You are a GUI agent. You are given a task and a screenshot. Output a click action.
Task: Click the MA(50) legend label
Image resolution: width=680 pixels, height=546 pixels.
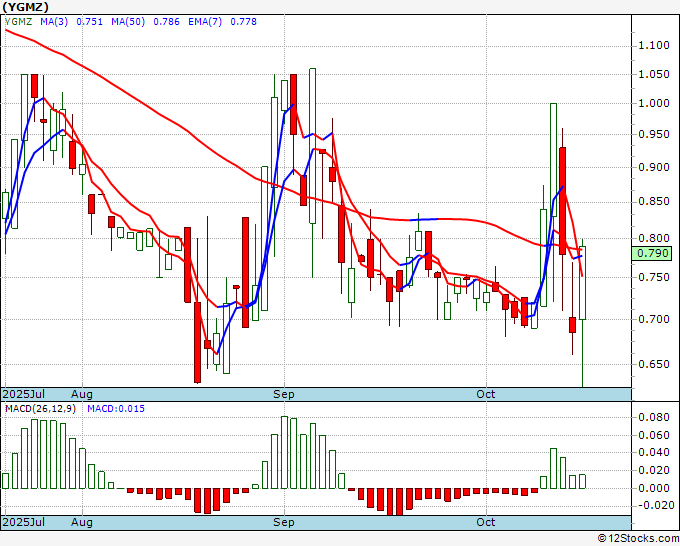click(128, 22)
